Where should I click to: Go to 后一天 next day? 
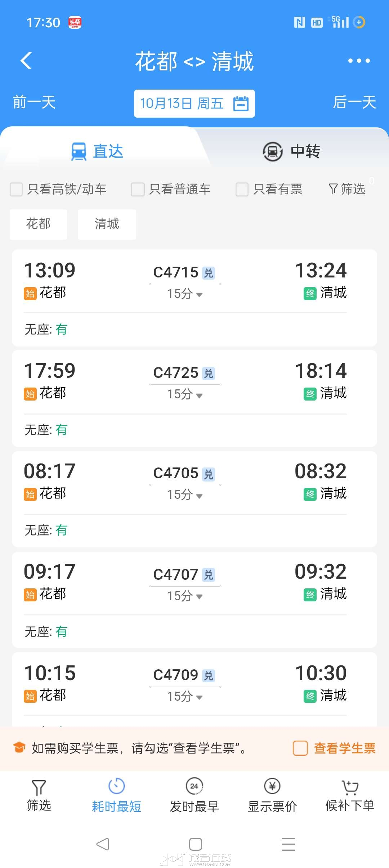click(354, 103)
